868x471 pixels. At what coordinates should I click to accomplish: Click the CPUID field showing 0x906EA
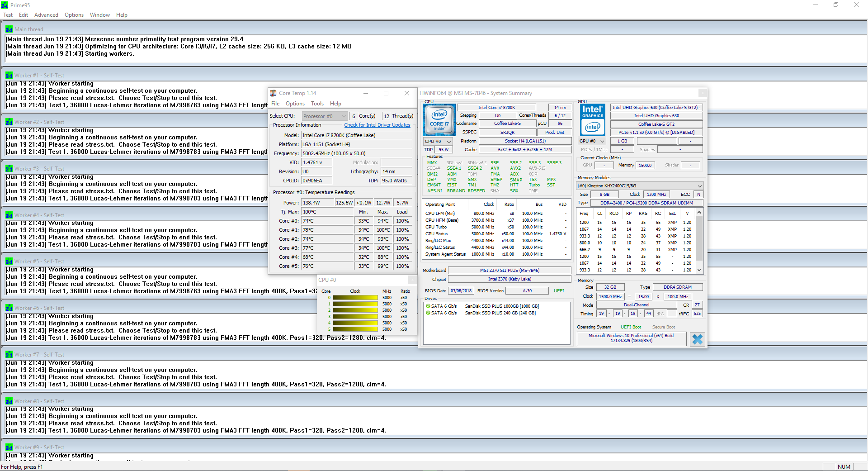coord(317,181)
